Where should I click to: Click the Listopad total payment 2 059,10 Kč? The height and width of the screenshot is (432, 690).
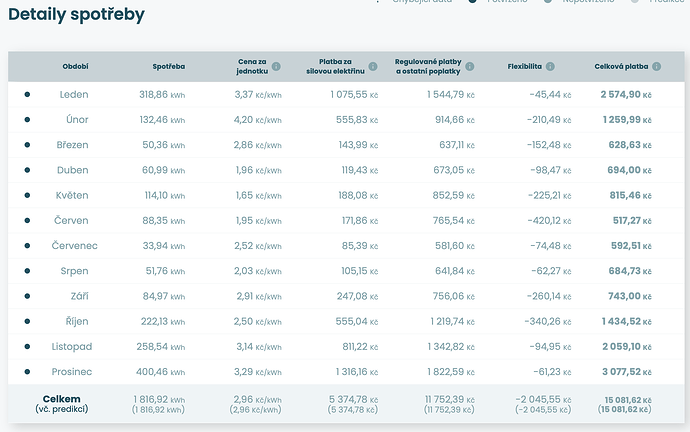point(626,346)
